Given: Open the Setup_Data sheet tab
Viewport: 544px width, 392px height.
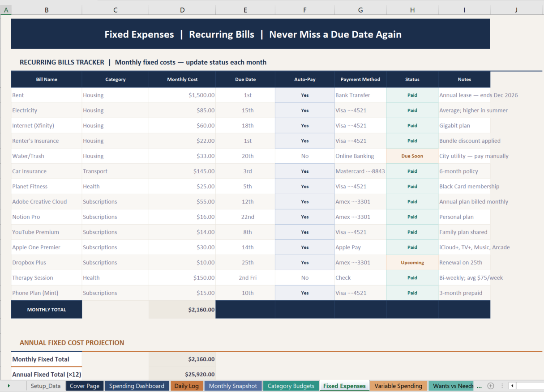Looking at the screenshot, I should tap(46, 386).
